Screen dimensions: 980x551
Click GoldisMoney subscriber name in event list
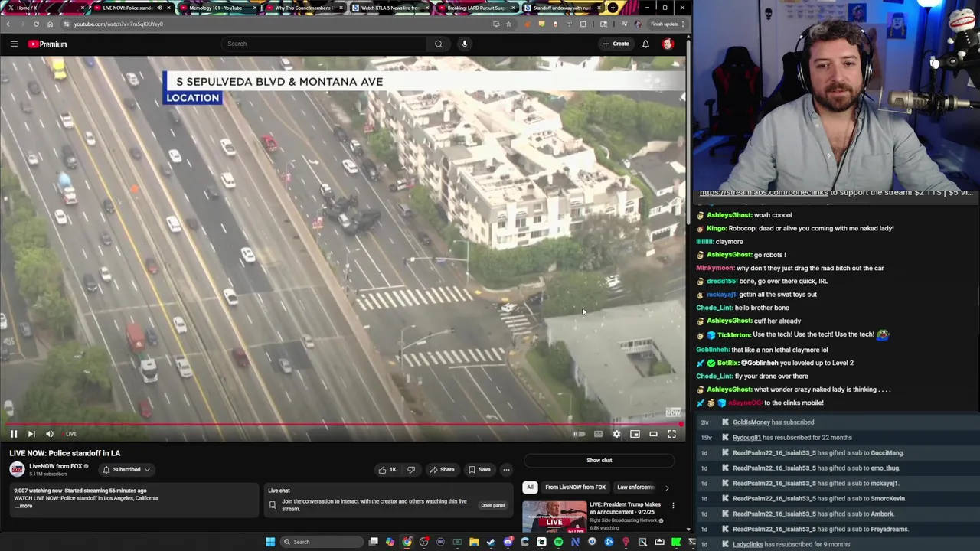click(x=751, y=422)
